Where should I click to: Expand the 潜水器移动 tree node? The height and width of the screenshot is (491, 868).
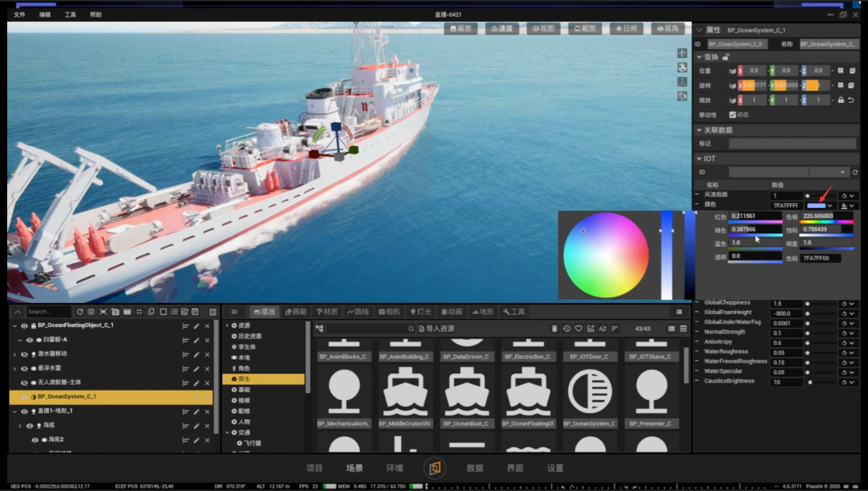[x=15, y=354]
